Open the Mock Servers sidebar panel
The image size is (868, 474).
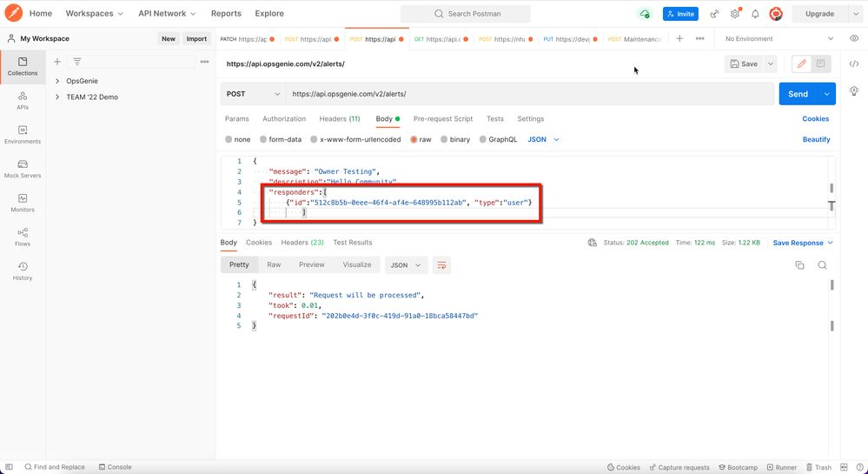pos(23,169)
